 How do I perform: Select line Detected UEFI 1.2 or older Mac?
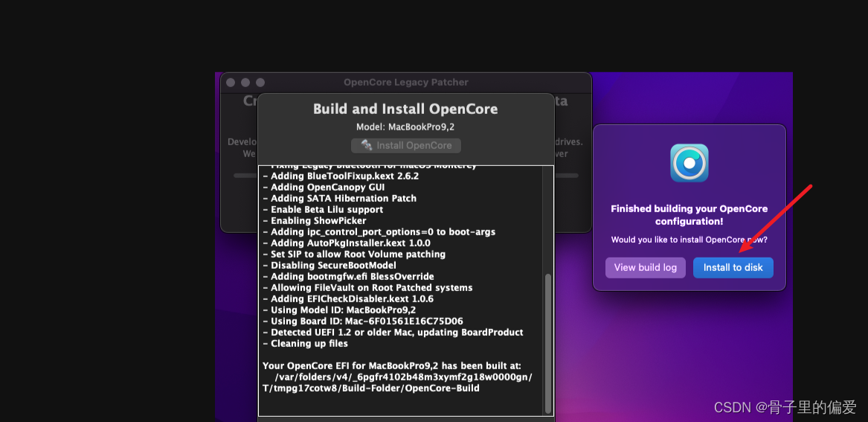(393, 332)
